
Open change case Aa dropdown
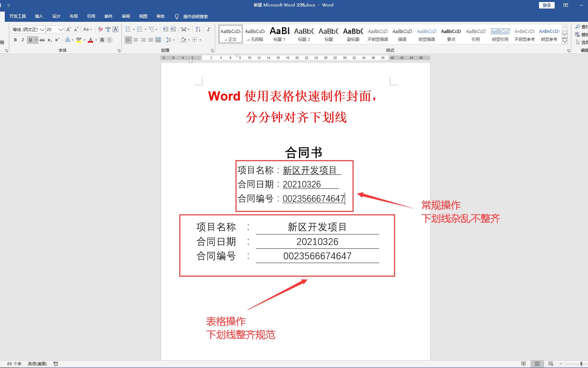click(x=87, y=29)
